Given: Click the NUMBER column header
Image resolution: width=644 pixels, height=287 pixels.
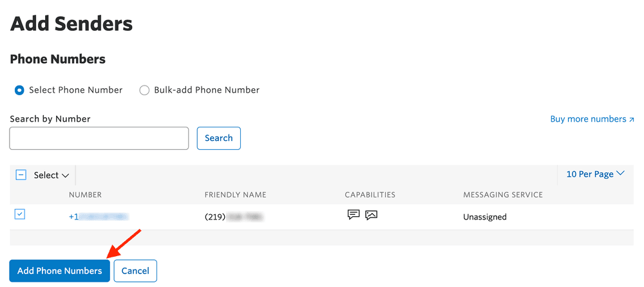Looking at the screenshot, I should (x=85, y=195).
